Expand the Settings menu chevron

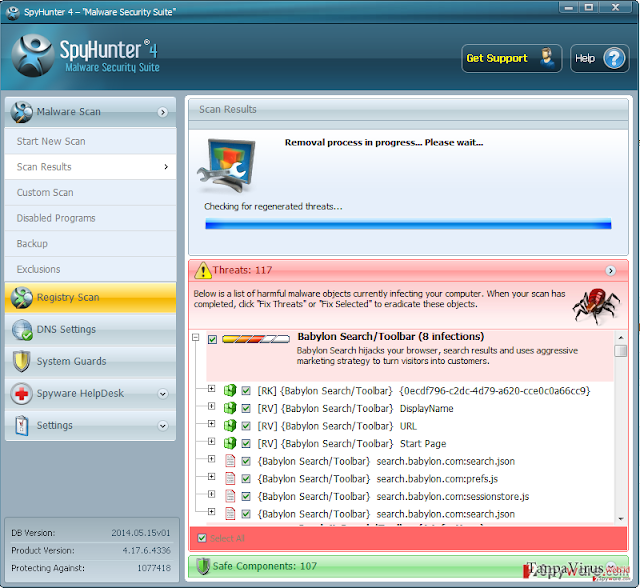click(162, 426)
